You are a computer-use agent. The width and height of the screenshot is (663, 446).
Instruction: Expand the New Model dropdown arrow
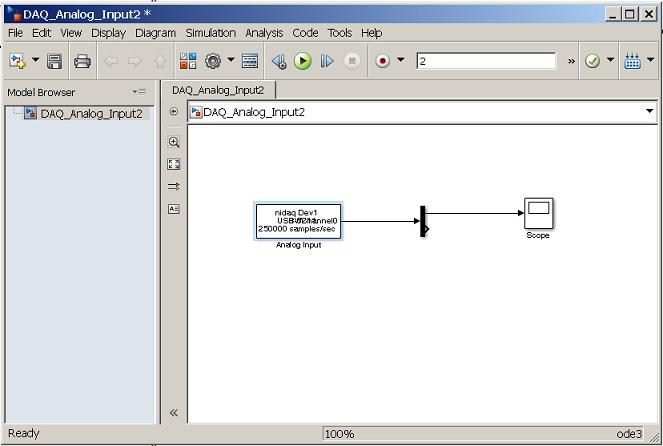pos(36,61)
